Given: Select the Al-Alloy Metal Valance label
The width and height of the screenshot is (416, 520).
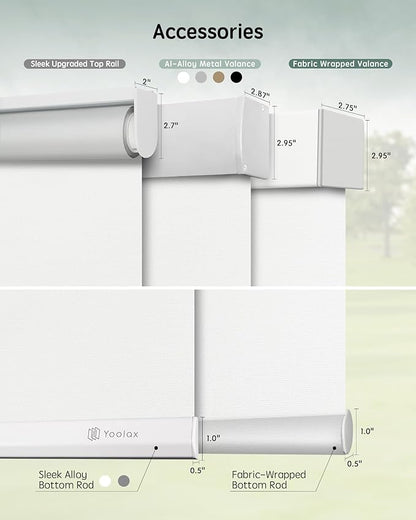Looking at the screenshot, I should pos(210,64).
